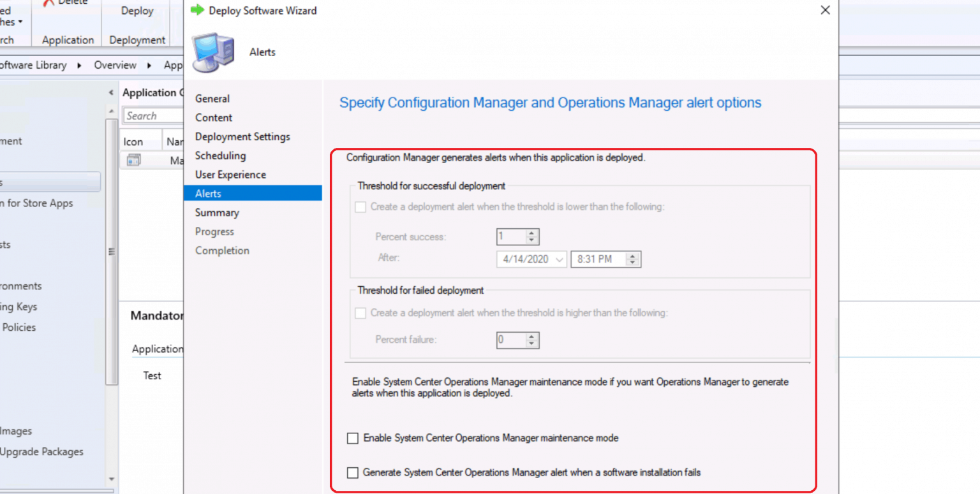Click the Percent failure spinner field
Screen dimensions: 980x494
coord(511,340)
